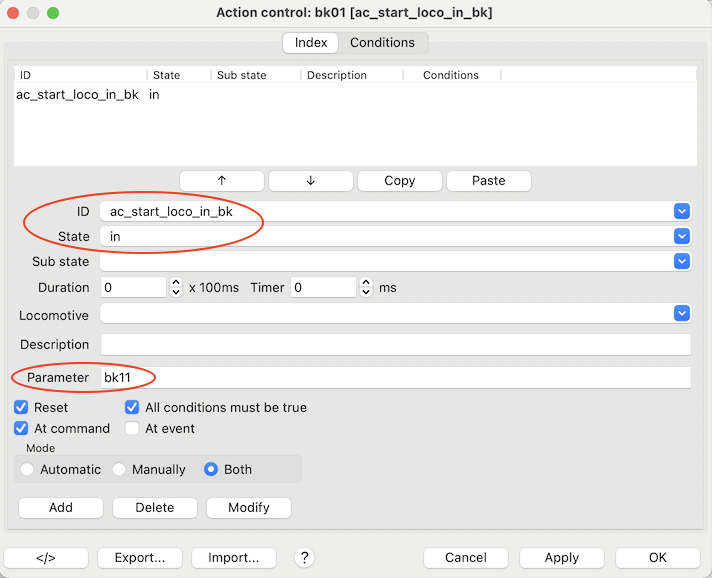The height and width of the screenshot is (578, 712).
Task: Expand the Locomotive dropdown
Action: [x=682, y=314]
